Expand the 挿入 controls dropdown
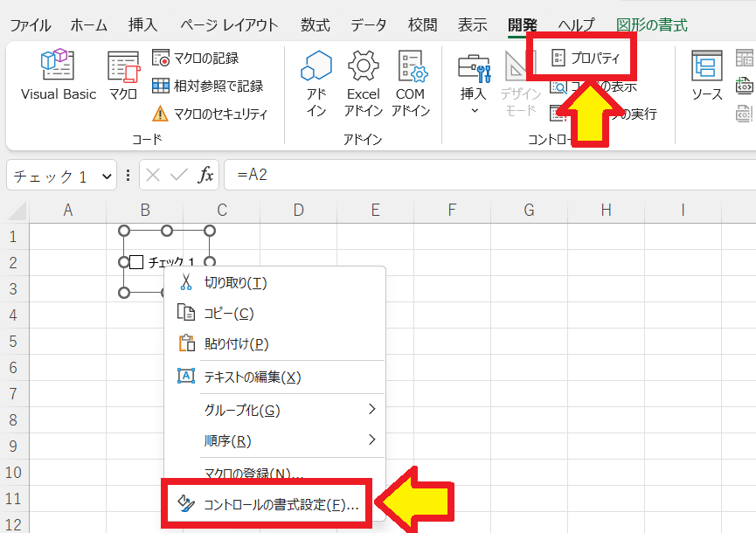756x533 pixels. [x=475, y=110]
